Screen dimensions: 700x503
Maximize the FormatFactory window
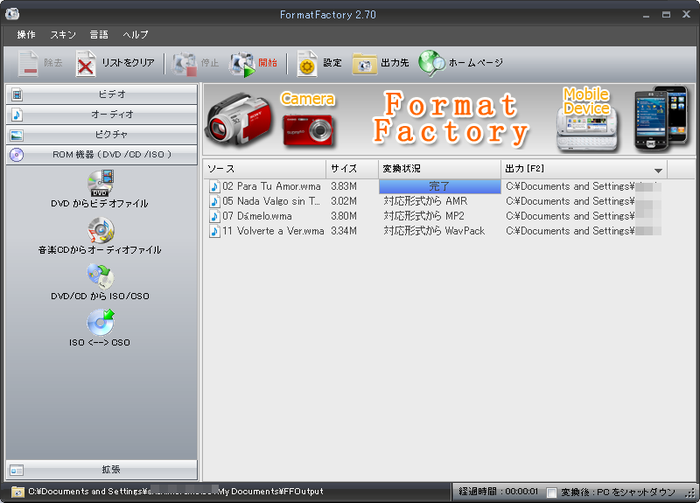[x=666, y=15]
